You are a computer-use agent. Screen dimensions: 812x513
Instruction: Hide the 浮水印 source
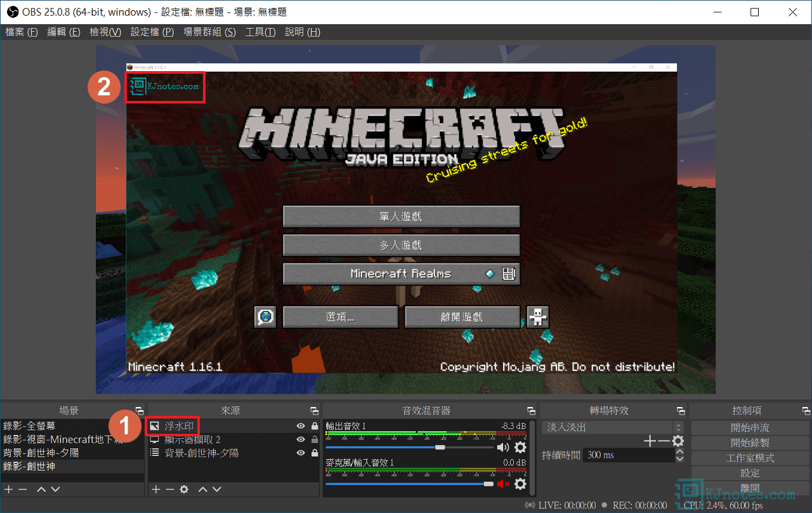301,426
